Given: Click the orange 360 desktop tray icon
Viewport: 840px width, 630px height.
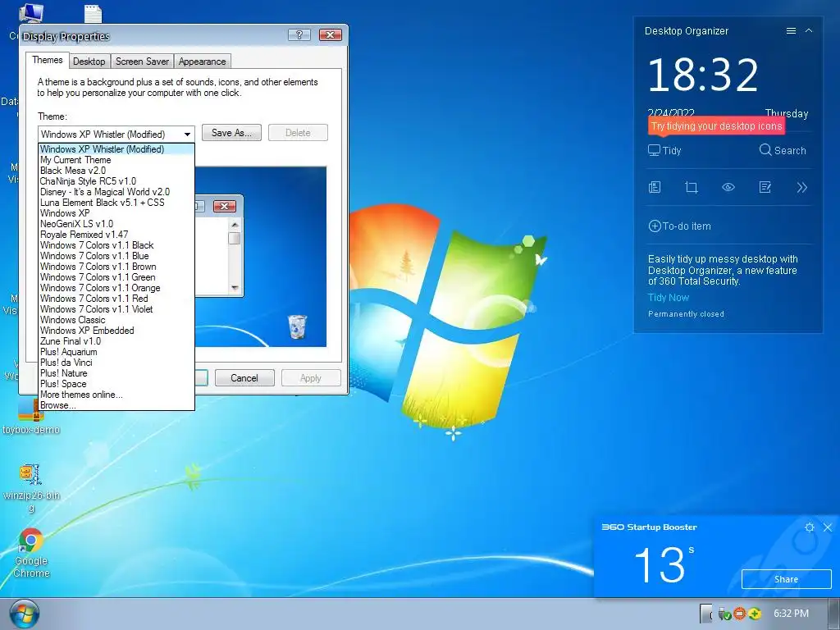Looking at the screenshot, I should pos(740,614).
